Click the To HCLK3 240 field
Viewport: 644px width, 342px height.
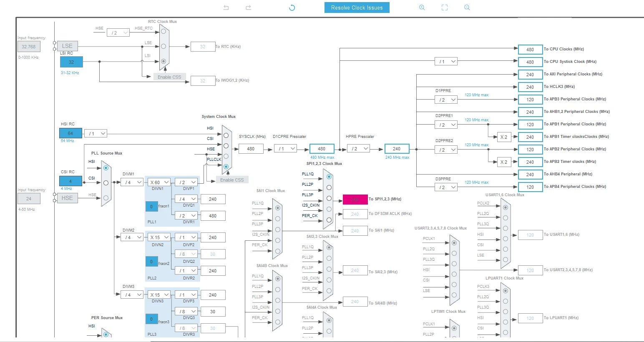530,87
